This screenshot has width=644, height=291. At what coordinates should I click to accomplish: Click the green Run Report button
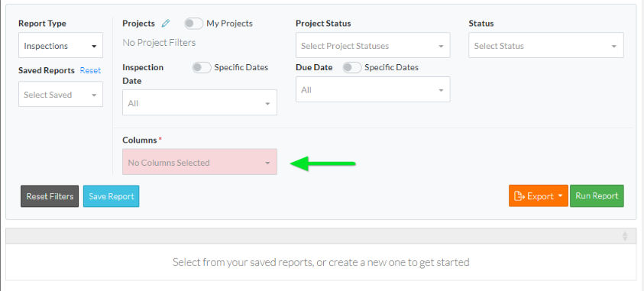pyautogui.click(x=597, y=196)
